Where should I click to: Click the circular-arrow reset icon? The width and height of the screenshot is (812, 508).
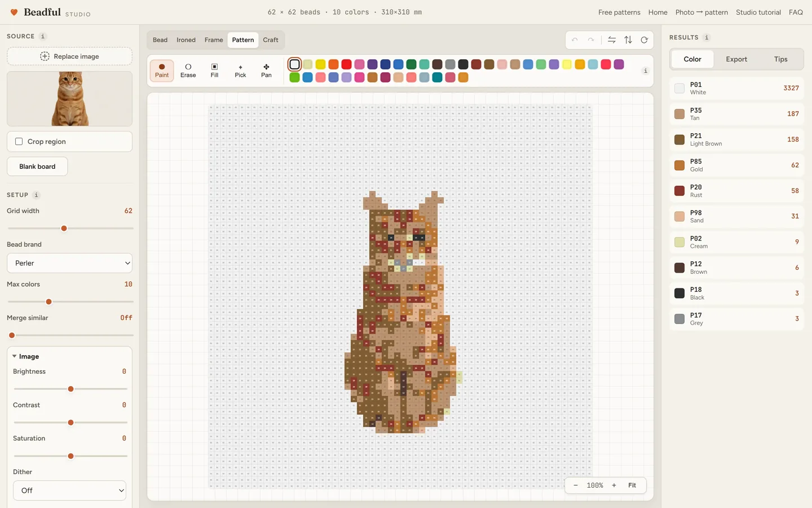click(x=644, y=40)
